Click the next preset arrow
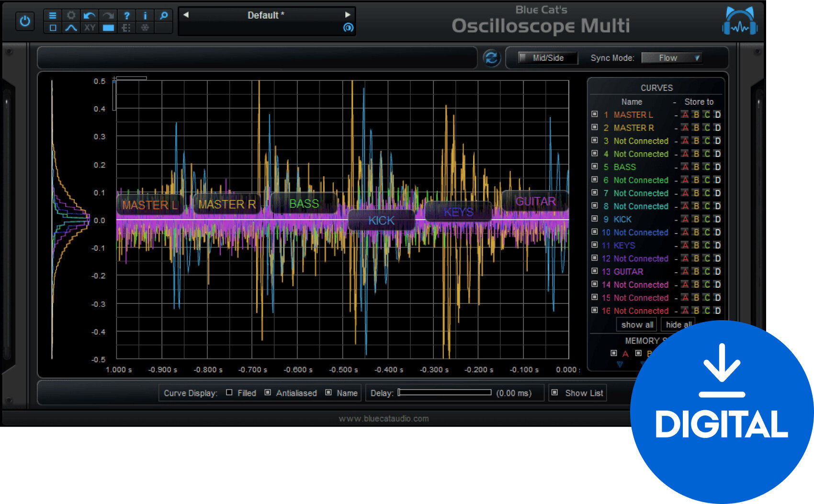This screenshot has width=814, height=504. [348, 15]
